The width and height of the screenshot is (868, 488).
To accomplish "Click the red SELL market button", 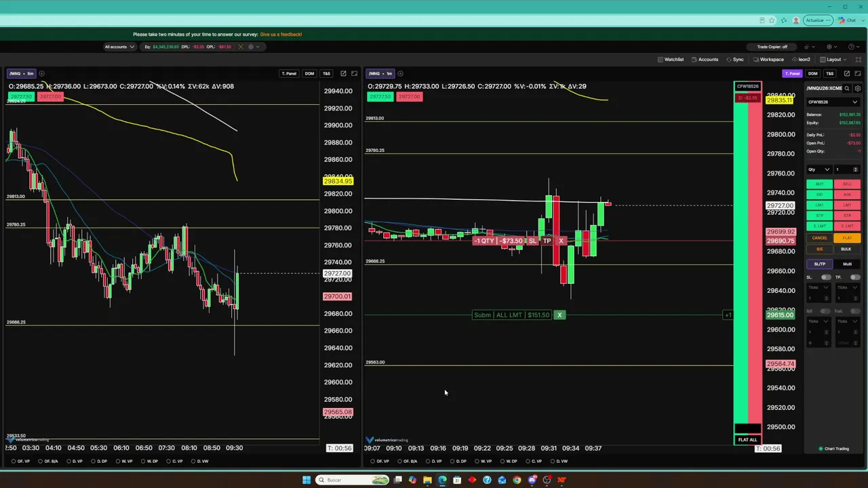I will tap(847, 184).
